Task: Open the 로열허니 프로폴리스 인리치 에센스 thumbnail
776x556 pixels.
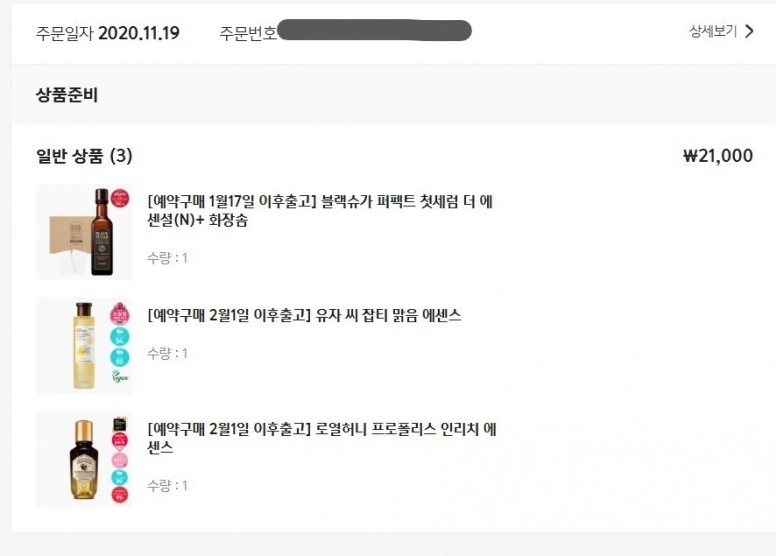Action: pos(84,459)
